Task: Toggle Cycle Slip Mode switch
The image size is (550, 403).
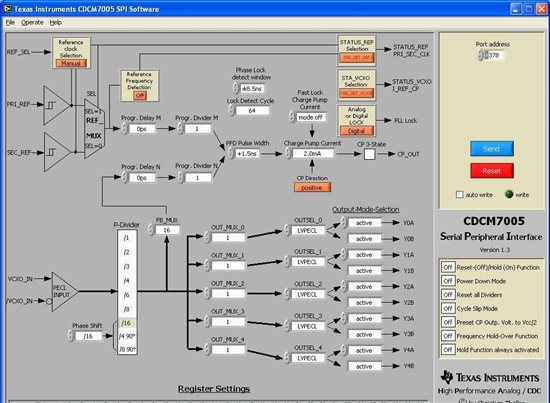Action: click(448, 308)
